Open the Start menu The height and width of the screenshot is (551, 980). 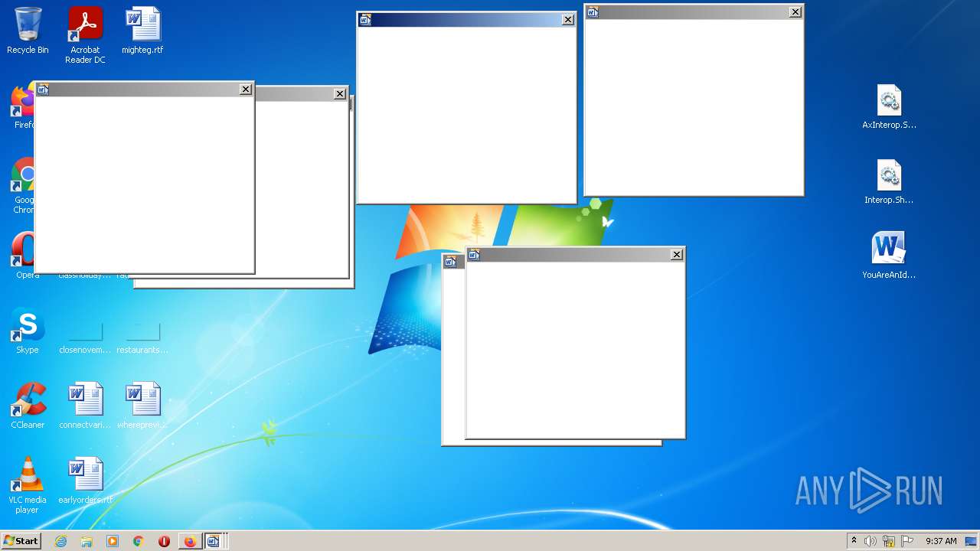point(21,541)
